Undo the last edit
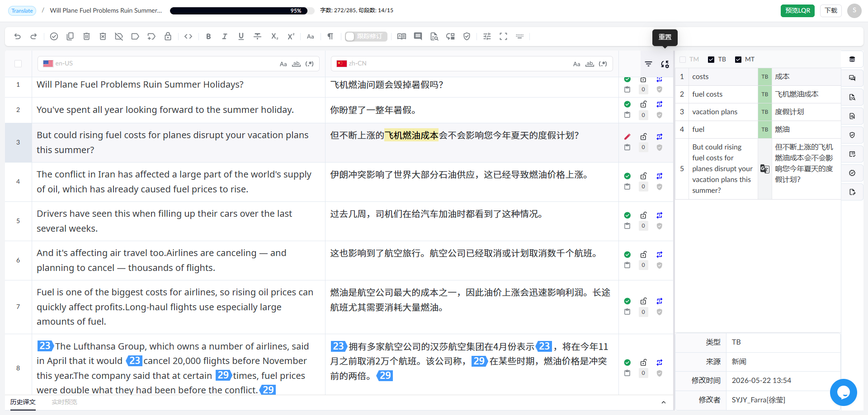Image resolution: width=868 pixels, height=415 pixels. click(18, 37)
